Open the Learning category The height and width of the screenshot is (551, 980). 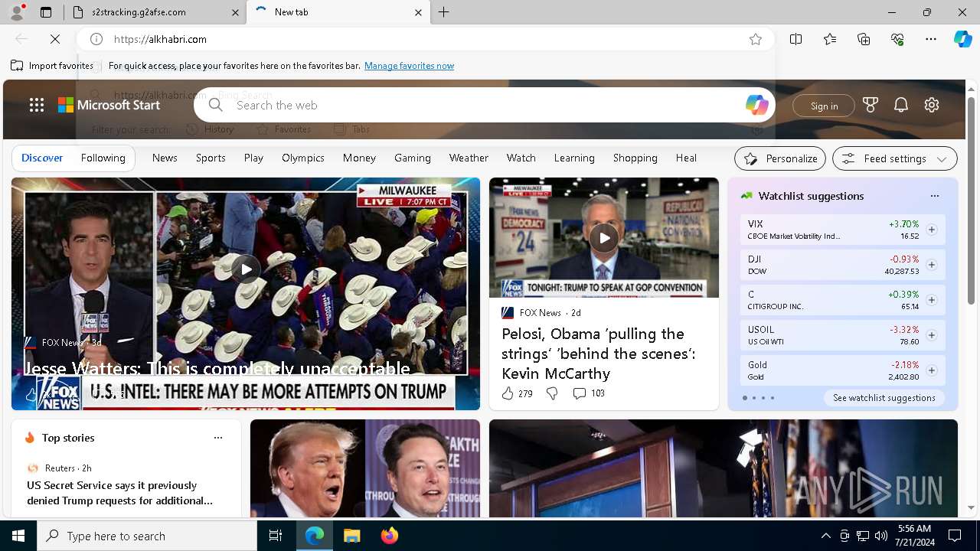pos(574,158)
